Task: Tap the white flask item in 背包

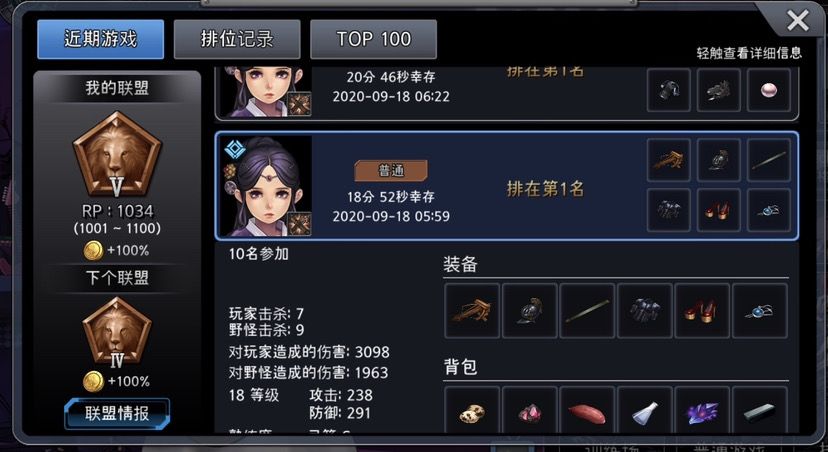Action: click(x=645, y=411)
